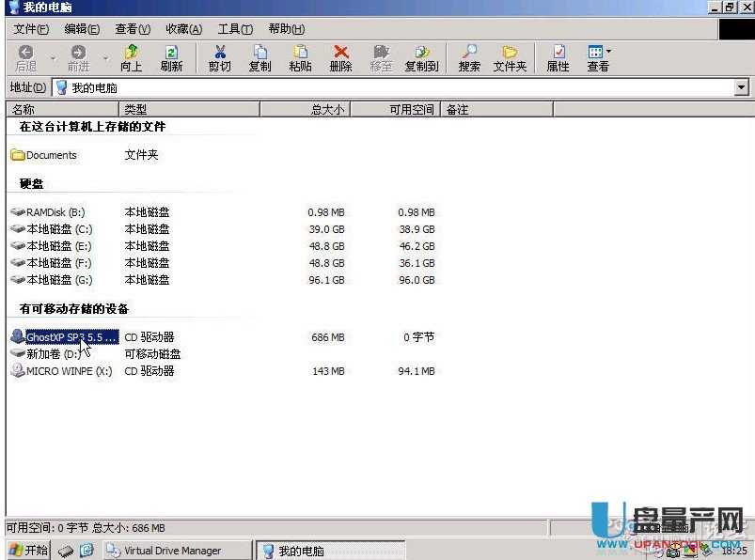Click the 剪切 (Cut) scissors icon

[x=220, y=57]
